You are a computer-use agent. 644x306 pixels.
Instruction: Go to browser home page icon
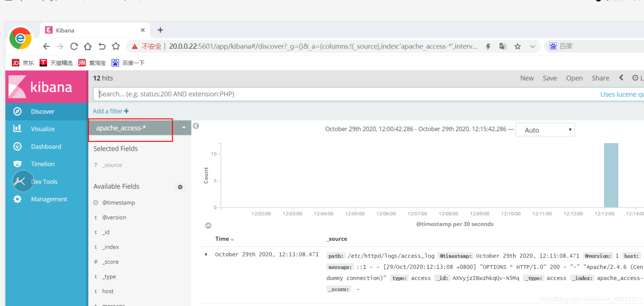(x=88, y=46)
